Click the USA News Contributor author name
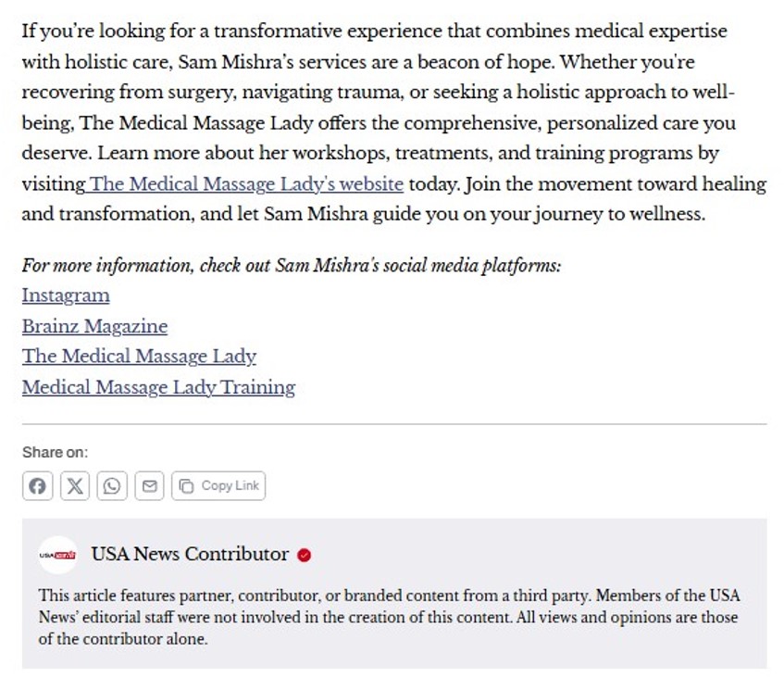 pos(190,555)
